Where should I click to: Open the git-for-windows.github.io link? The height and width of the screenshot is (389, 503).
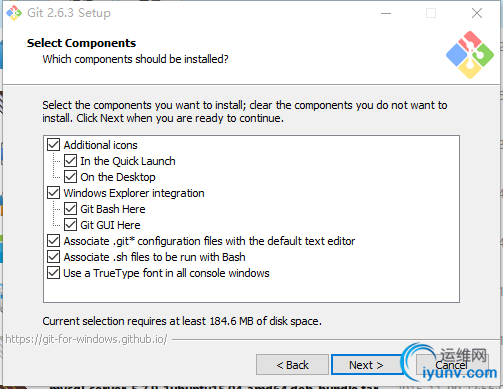point(86,339)
